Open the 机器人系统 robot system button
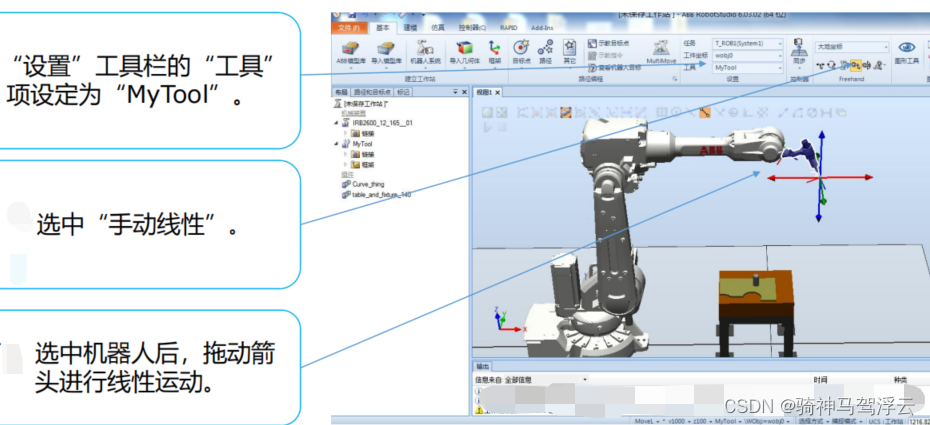This screenshot has height=425, width=930. coord(426,53)
